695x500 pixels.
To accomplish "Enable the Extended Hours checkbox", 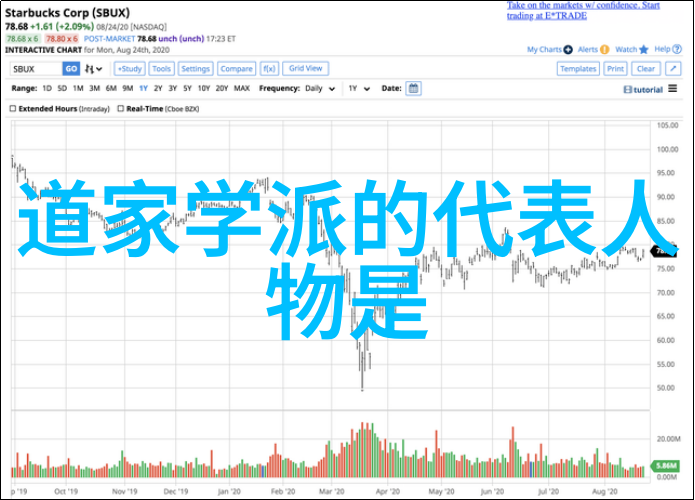I will (x=13, y=108).
